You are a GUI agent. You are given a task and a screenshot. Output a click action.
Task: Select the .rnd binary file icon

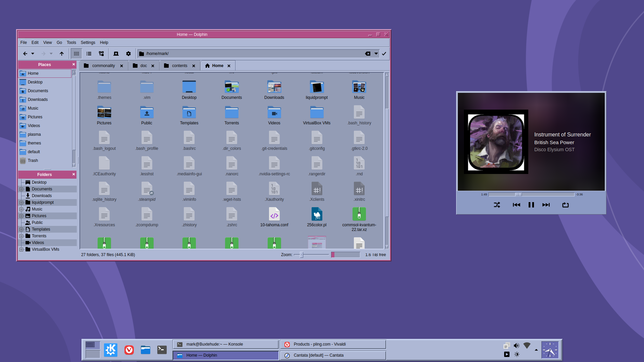coord(359,164)
